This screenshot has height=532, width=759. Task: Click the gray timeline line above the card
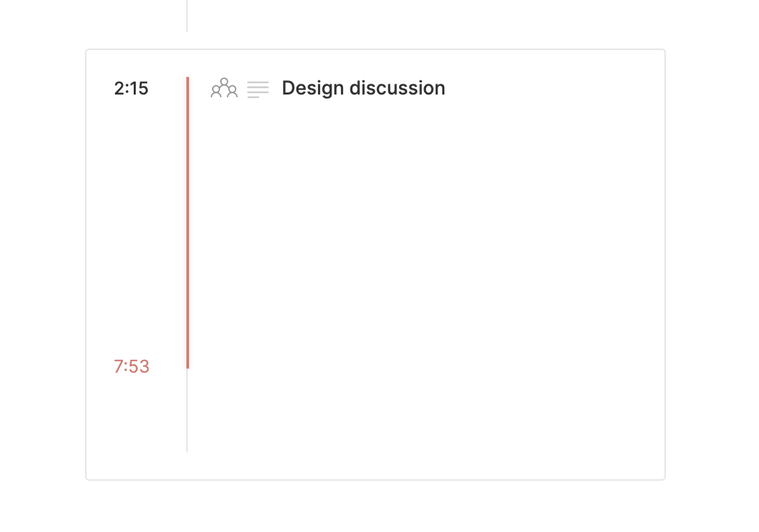coord(187,16)
